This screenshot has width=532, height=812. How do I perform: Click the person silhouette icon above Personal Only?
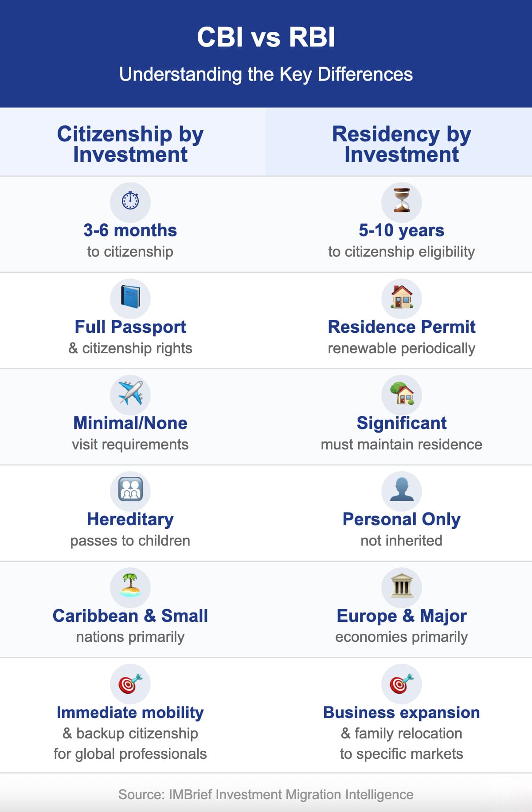point(402,490)
